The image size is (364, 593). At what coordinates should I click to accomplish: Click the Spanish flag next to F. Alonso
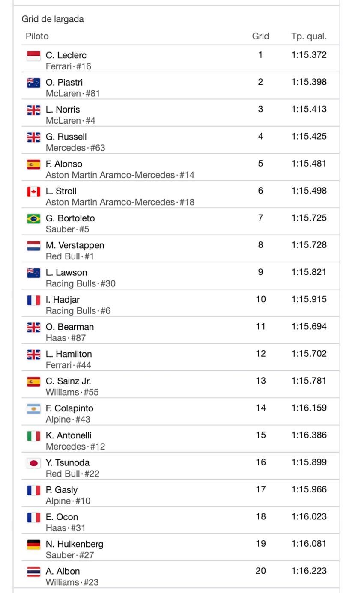[33, 164]
